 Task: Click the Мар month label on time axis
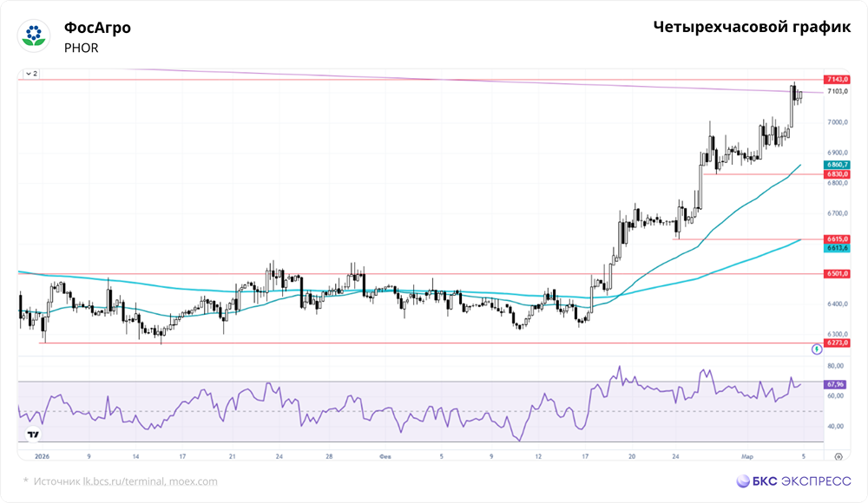click(x=747, y=456)
